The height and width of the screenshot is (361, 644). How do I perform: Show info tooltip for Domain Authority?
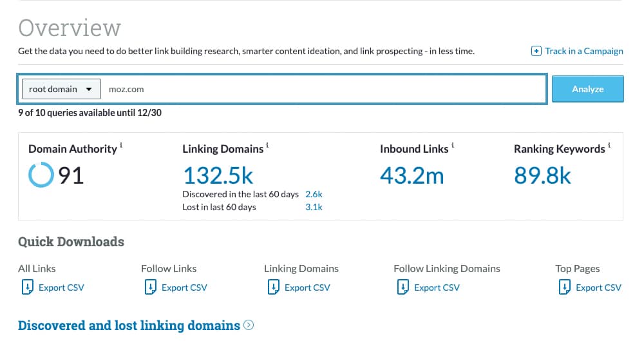click(121, 145)
